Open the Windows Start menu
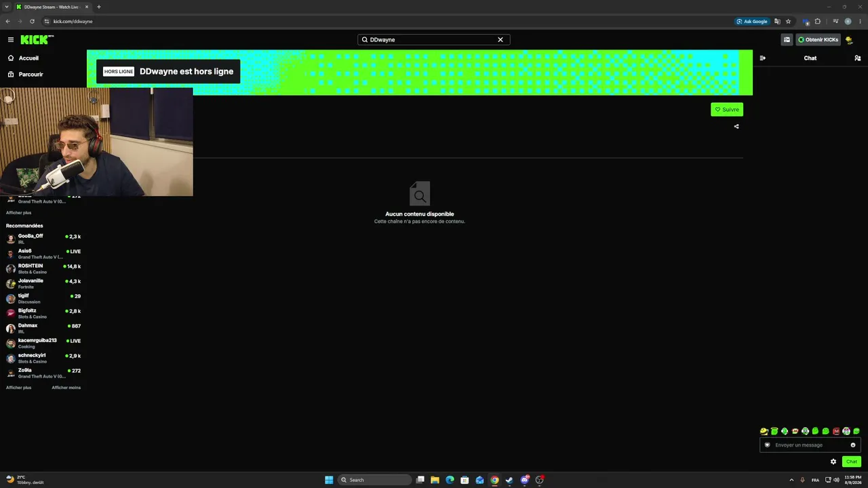Image resolution: width=868 pixels, height=488 pixels. click(329, 480)
